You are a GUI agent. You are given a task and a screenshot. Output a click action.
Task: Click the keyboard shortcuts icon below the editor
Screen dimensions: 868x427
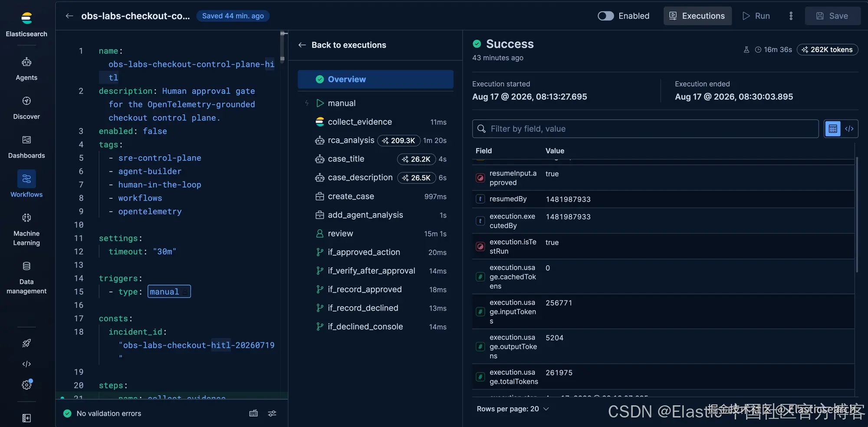coord(253,414)
